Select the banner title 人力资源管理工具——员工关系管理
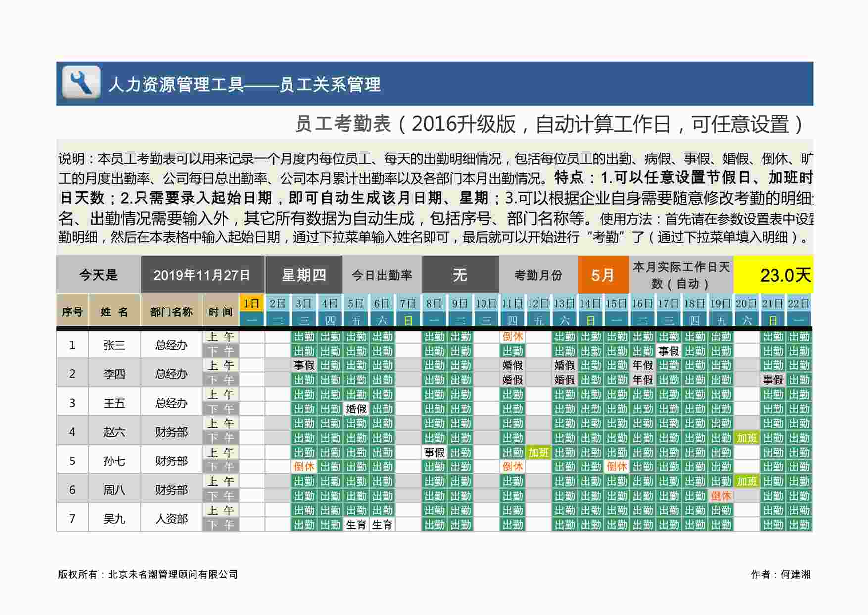Image resolution: width=868 pixels, height=615 pixels. [244, 85]
